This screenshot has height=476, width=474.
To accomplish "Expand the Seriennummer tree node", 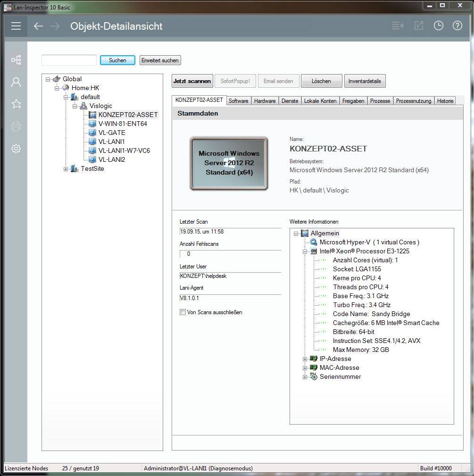I will (x=305, y=377).
